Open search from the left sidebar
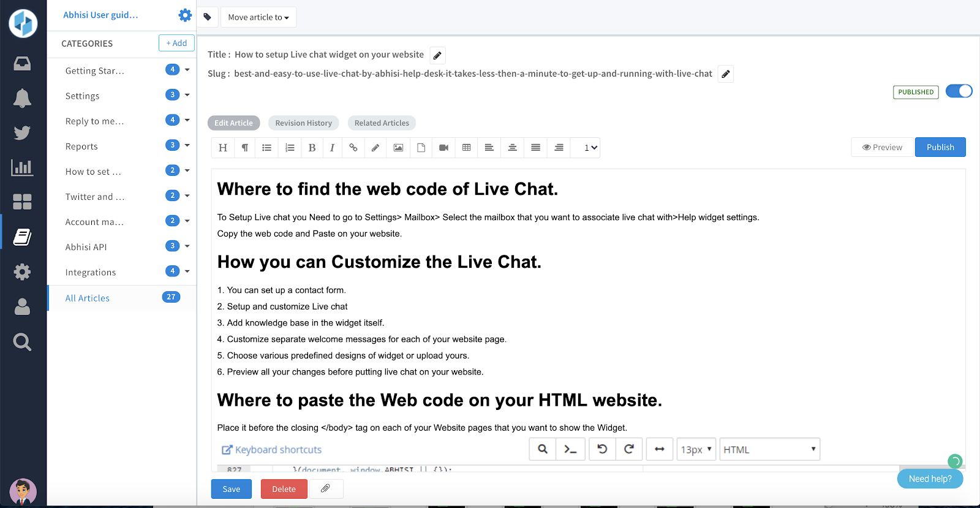 click(22, 341)
